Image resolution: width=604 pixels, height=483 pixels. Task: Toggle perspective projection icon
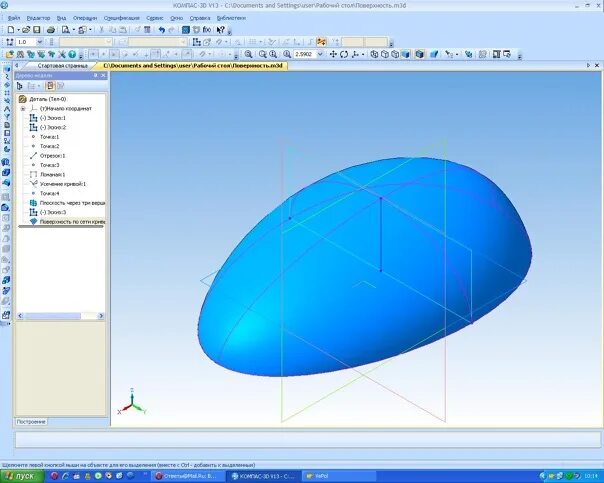coord(434,54)
